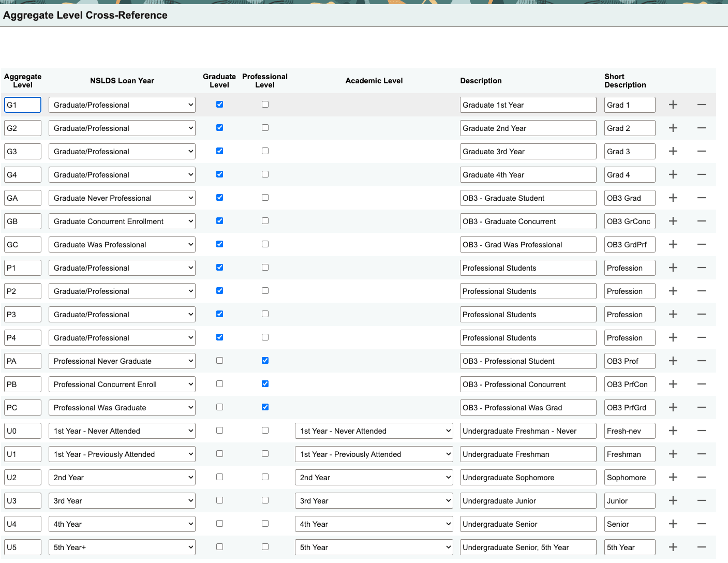Image resolution: width=728 pixels, height=563 pixels.
Task: Click the Fresh-nev short description field
Action: [x=630, y=431]
